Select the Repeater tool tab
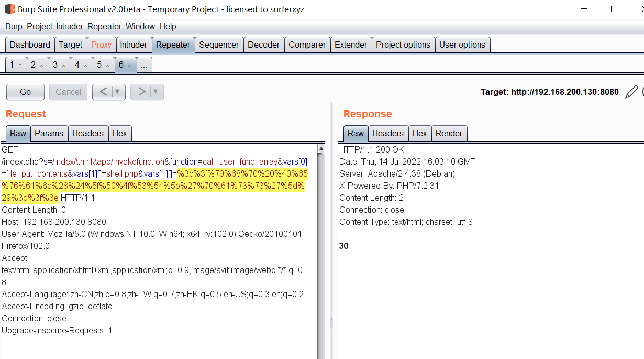 pos(173,45)
